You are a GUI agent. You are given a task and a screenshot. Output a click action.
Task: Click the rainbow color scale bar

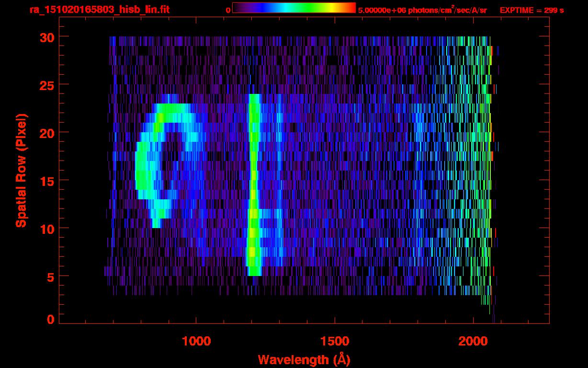294,8
